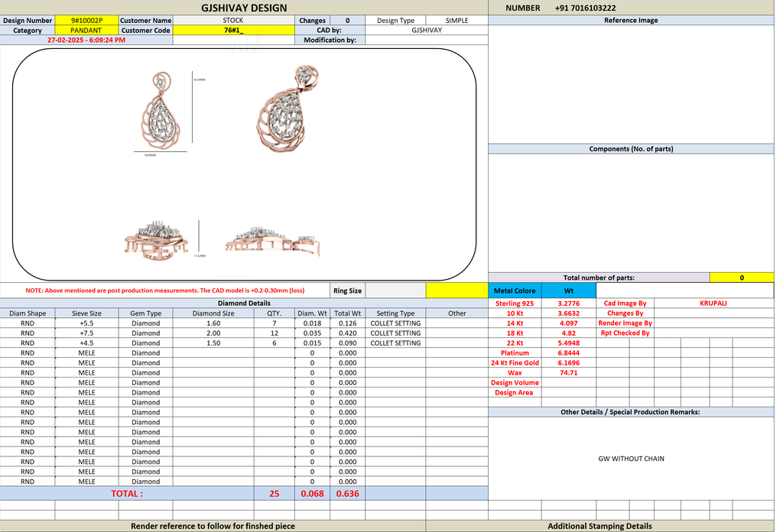This screenshot has width=783, height=532.
Task: Select total quantity 25 in TOTAL row
Action: point(275,494)
